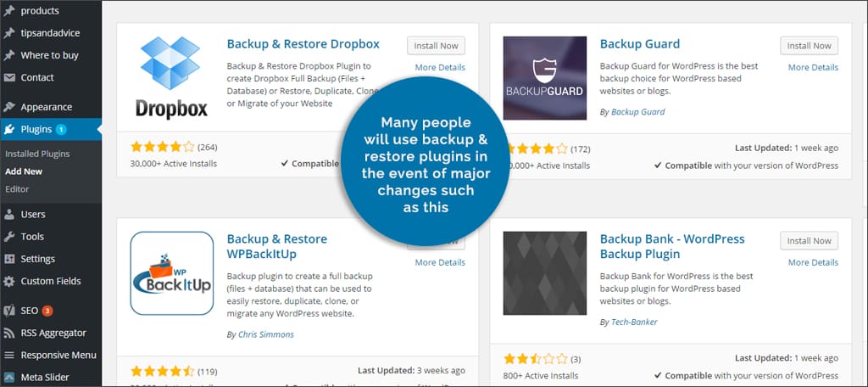Image resolution: width=868 pixels, height=387 pixels.
Task: Open the plugin Editor submenu item
Action: (17, 188)
